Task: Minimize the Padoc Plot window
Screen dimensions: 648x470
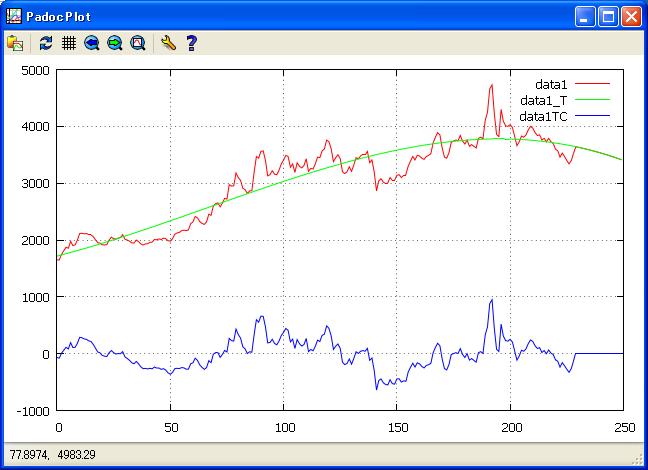Action: point(585,16)
